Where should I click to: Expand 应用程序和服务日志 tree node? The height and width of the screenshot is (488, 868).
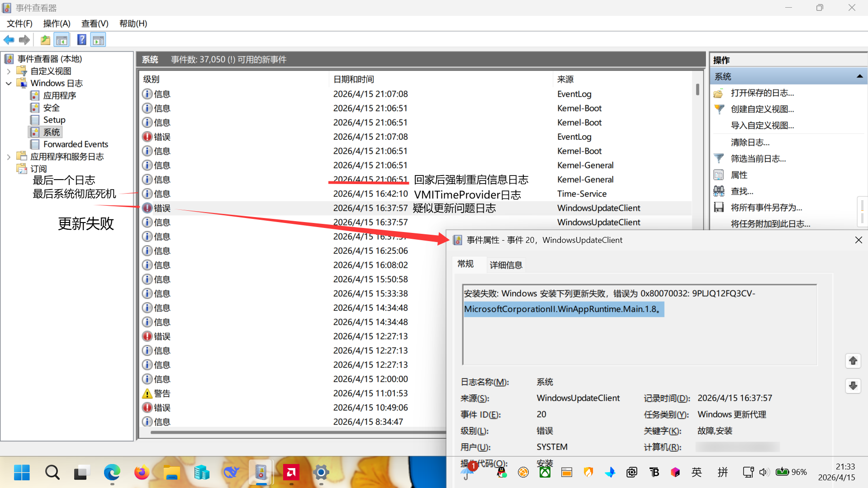(9, 156)
